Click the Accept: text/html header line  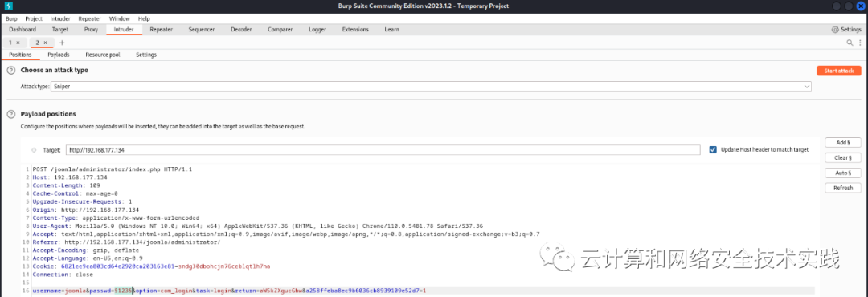click(286, 234)
